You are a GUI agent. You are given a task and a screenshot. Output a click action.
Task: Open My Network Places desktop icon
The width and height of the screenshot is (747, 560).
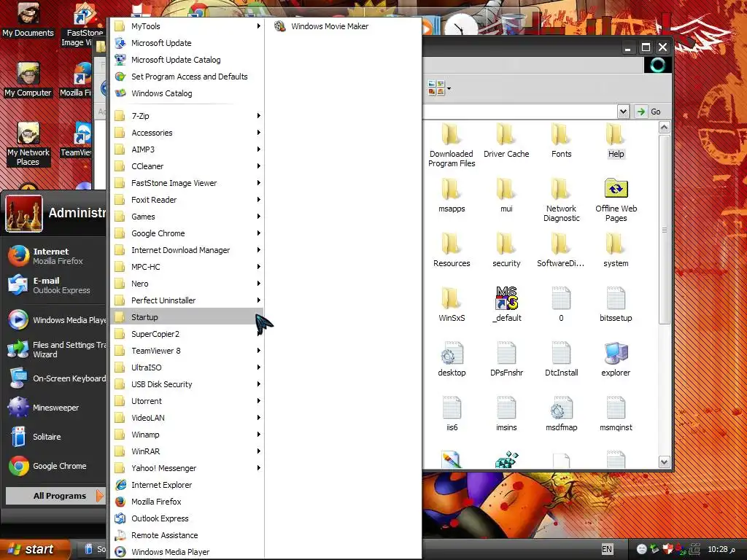[28, 144]
